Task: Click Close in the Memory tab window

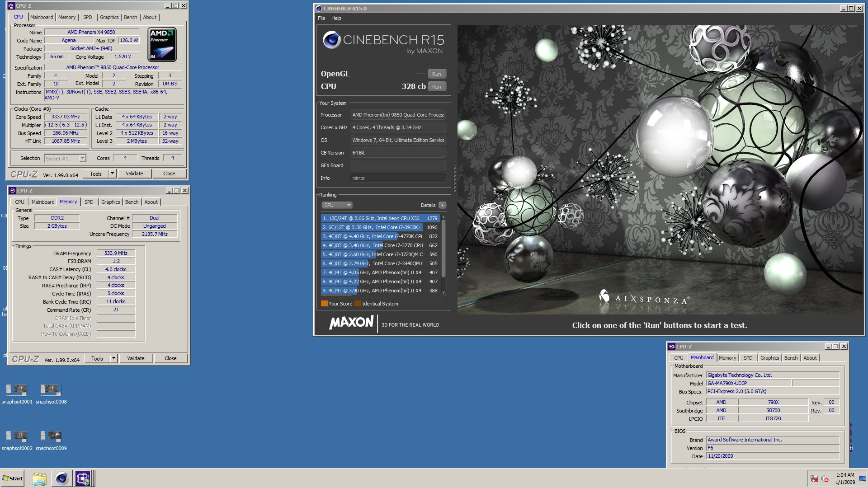Action: point(170,358)
